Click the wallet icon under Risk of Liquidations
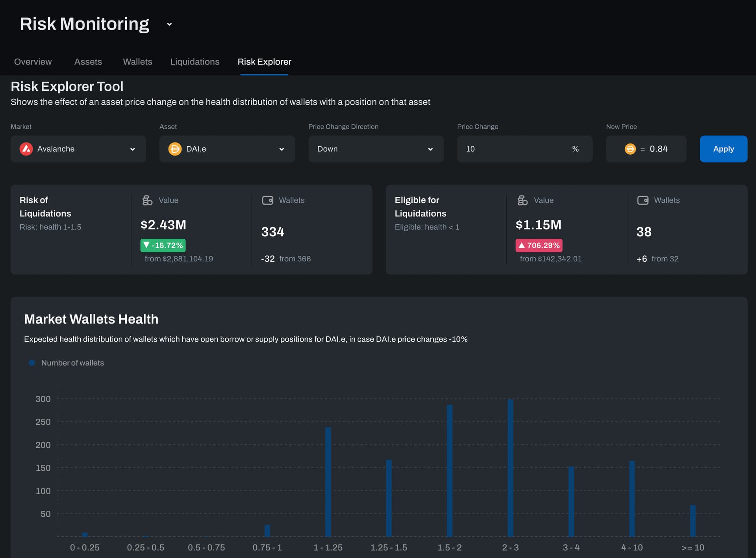Image resolution: width=756 pixels, height=558 pixels. pyautogui.click(x=268, y=200)
